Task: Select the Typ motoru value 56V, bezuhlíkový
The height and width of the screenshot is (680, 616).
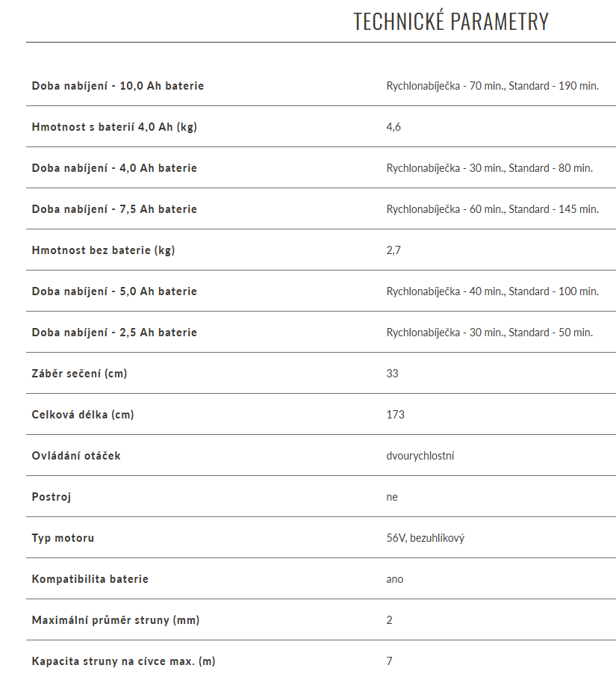Action: click(426, 538)
